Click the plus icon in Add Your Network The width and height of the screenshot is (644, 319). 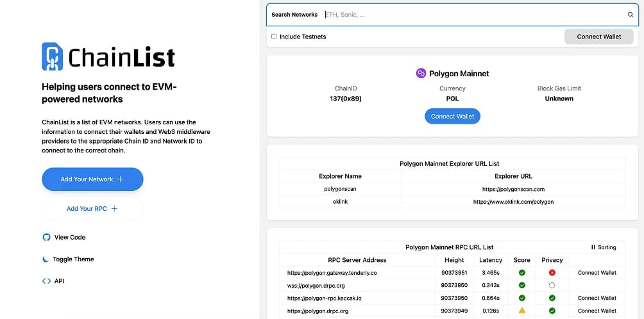pos(121,179)
